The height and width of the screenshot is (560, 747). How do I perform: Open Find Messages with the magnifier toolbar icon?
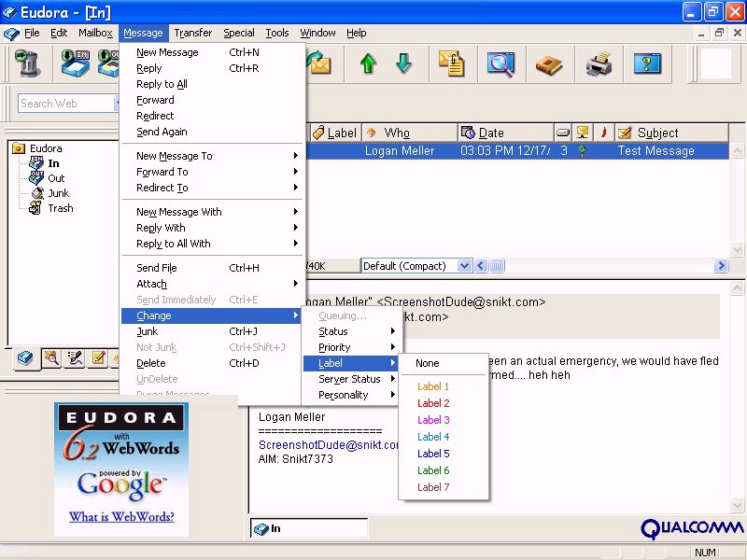[x=500, y=63]
